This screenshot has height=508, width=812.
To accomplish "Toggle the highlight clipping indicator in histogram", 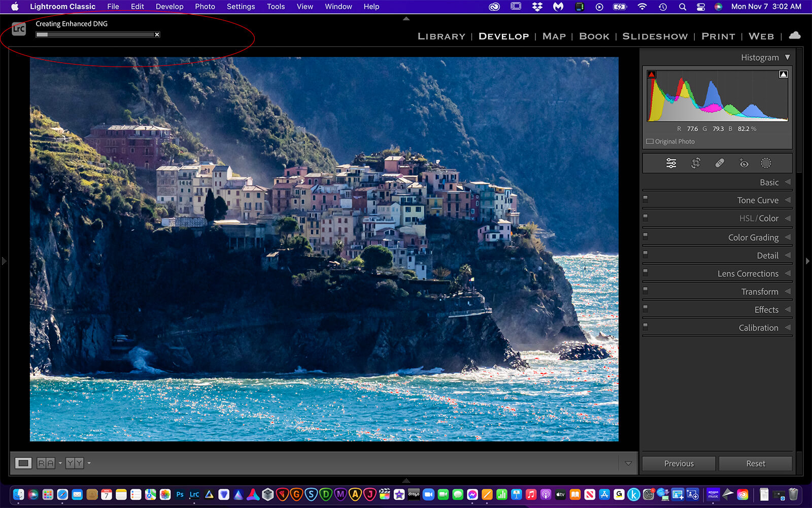I will point(783,75).
